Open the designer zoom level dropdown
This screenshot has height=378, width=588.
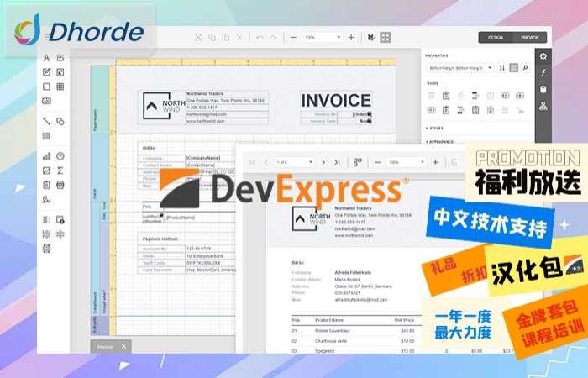coord(339,38)
